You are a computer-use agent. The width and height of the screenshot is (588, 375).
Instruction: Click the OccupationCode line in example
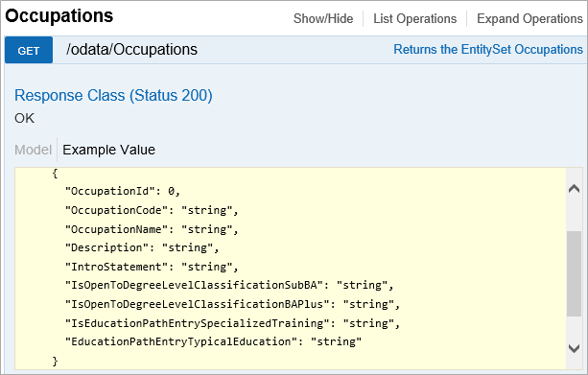click(152, 210)
